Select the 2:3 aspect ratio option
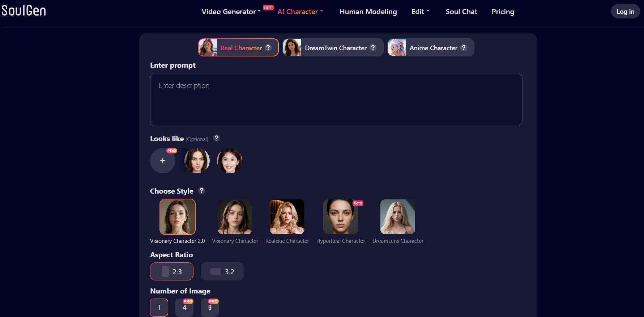This screenshot has width=644, height=317. (172, 271)
